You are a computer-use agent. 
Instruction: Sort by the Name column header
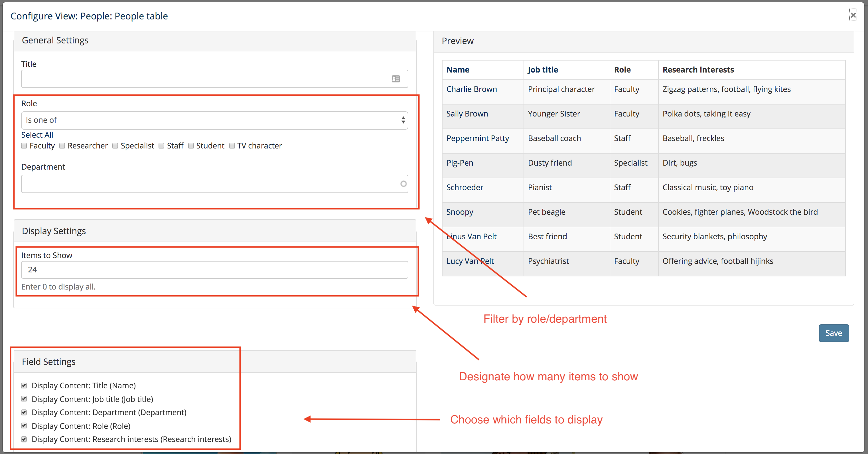tap(458, 70)
